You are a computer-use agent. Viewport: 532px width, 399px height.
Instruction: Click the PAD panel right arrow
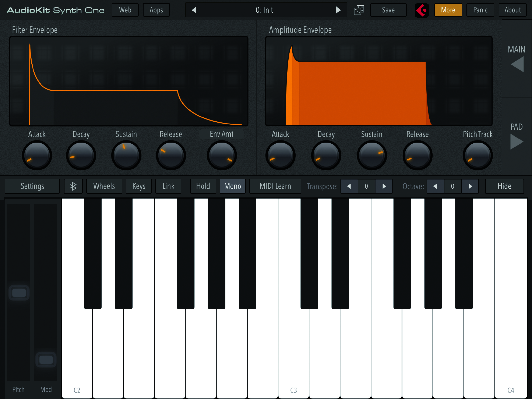coord(517,142)
